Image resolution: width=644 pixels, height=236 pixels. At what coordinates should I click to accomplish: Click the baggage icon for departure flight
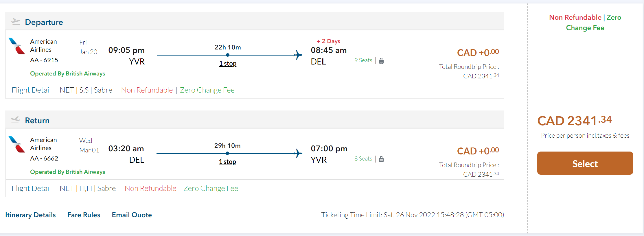tap(381, 61)
